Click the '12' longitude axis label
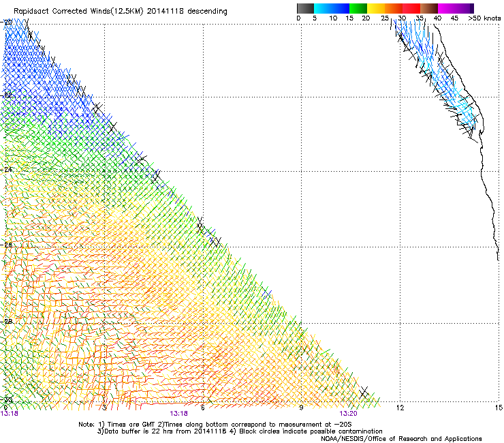This screenshot has width=504, height=443. click(x=400, y=408)
